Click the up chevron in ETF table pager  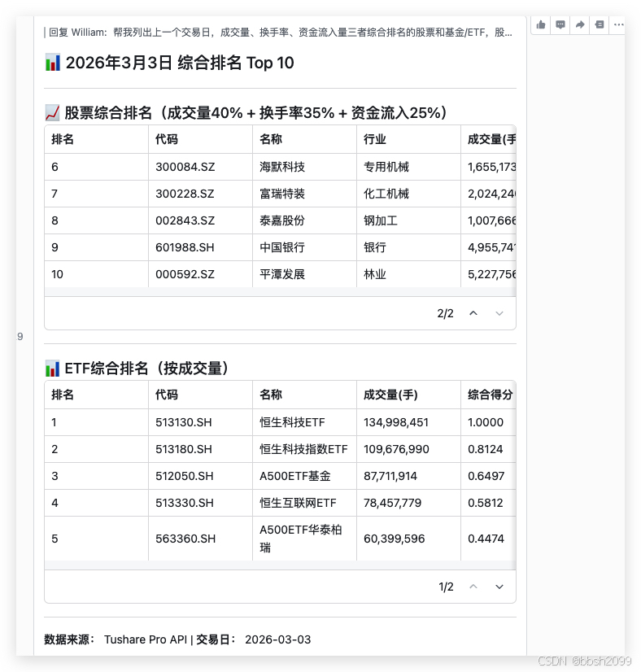tap(473, 587)
